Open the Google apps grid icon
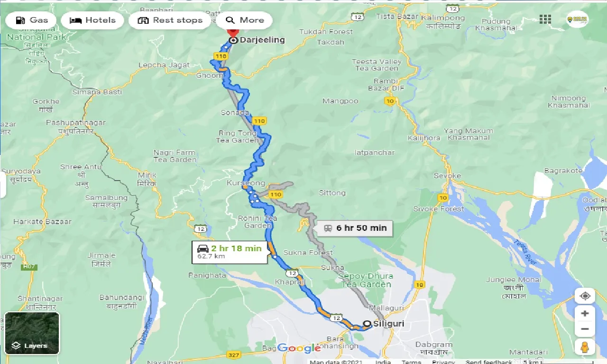The image size is (607, 364). point(545,19)
